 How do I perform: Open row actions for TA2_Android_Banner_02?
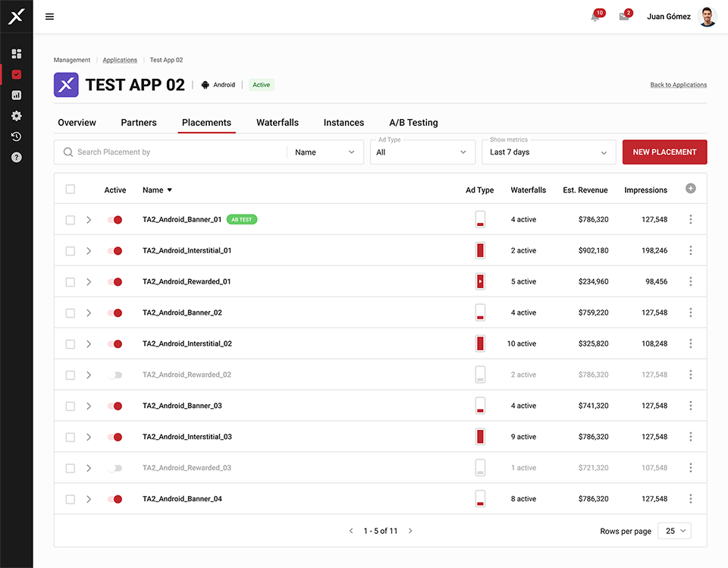point(690,312)
